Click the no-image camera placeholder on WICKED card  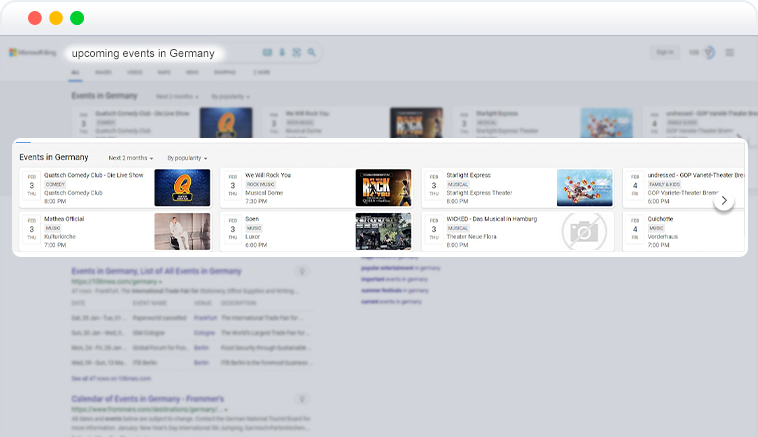coord(584,232)
